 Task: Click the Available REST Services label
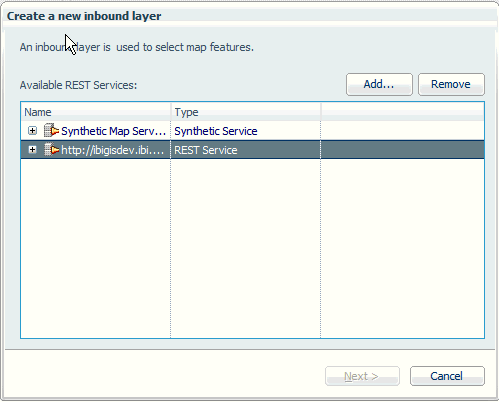click(x=78, y=85)
